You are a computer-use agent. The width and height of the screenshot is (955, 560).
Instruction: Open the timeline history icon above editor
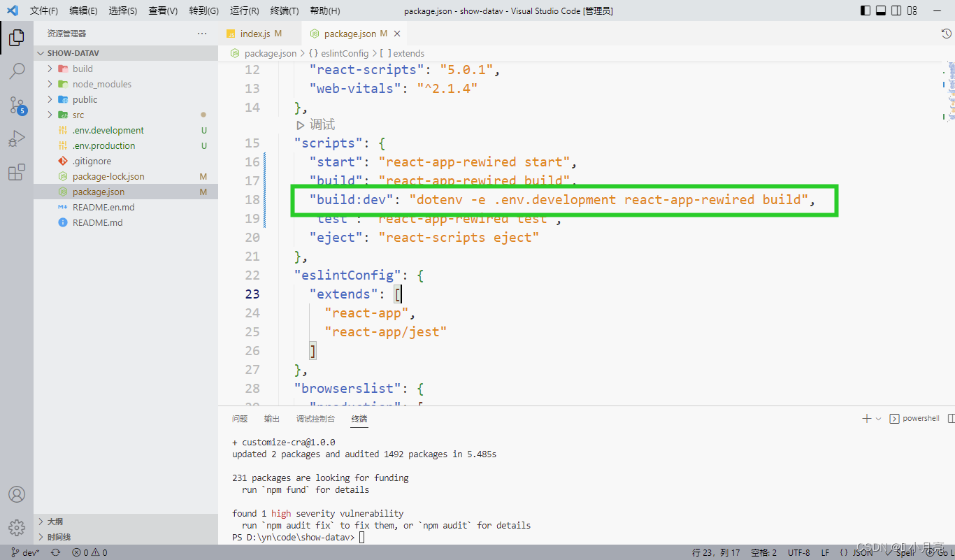tap(947, 34)
